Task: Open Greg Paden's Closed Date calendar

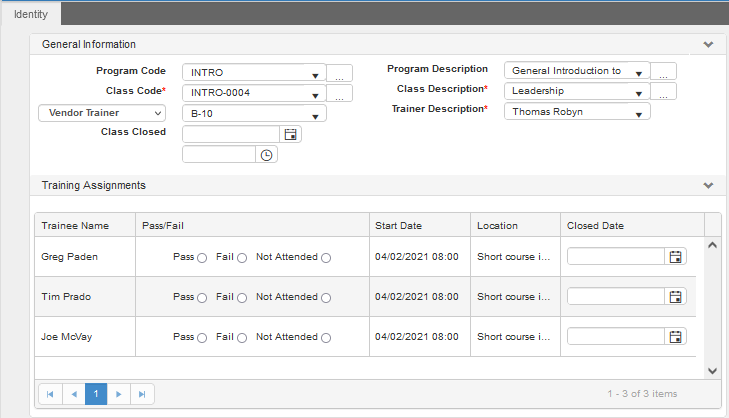Action: 676,257
